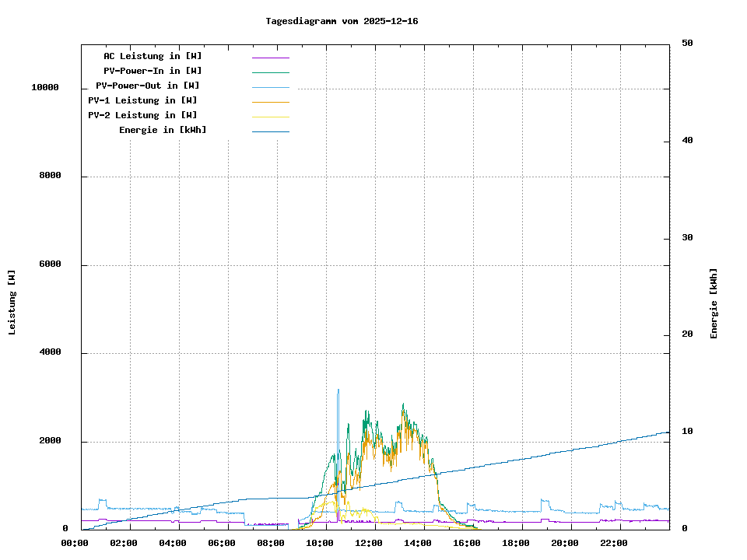Click the chart title Tagesdiagramm vom 2025-12-16
Viewport: 747px width, 560px height.
342,21
